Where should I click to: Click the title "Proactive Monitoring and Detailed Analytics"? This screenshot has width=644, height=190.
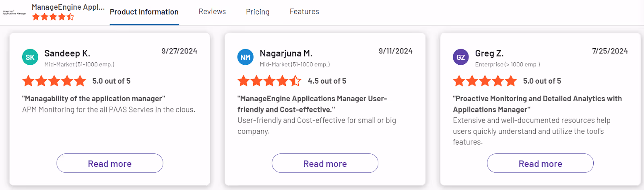point(537,104)
